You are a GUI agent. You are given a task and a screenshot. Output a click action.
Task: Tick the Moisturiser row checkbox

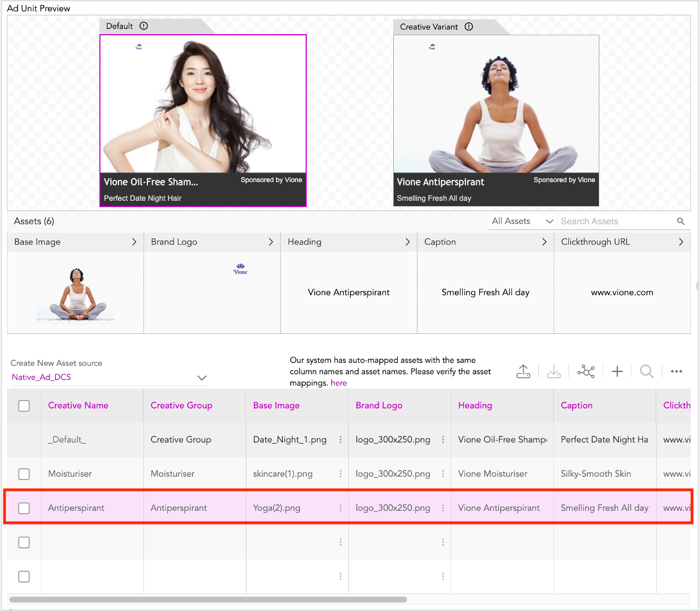click(x=24, y=474)
